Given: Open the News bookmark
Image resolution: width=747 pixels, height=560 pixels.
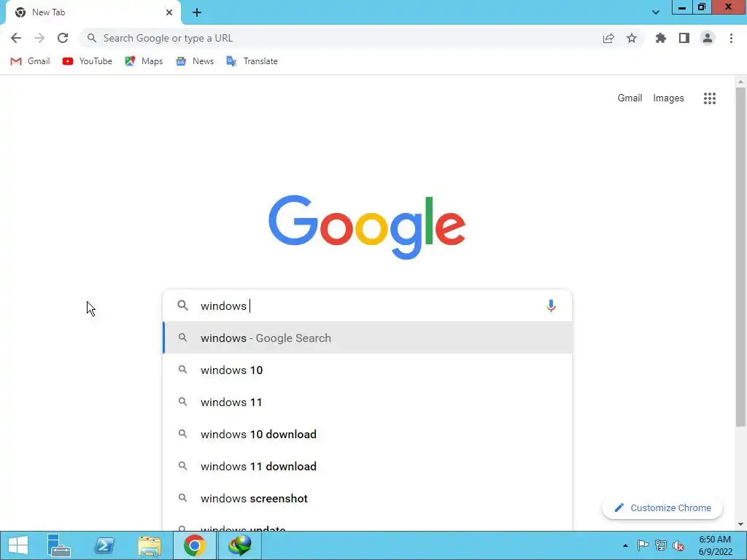Looking at the screenshot, I should pyautogui.click(x=195, y=61).
